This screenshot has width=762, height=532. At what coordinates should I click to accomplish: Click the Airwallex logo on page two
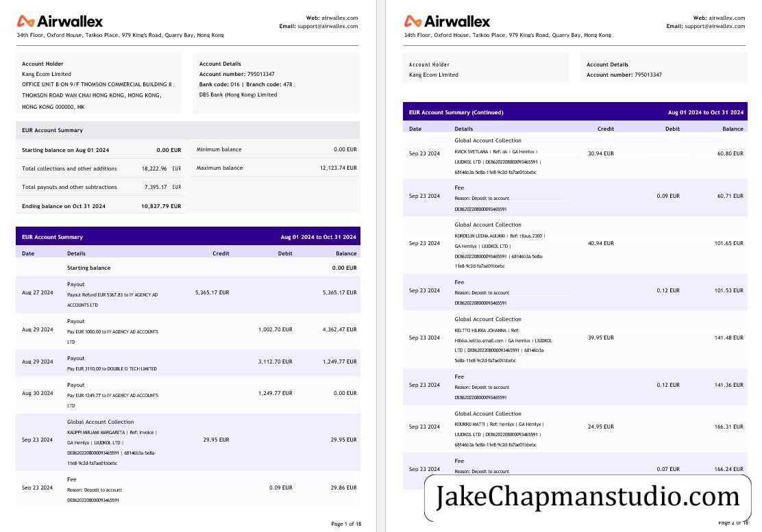447,21
